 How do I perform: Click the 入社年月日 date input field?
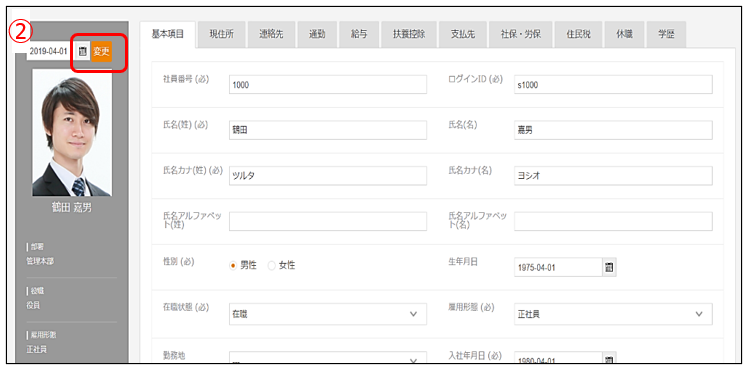(x=558, y=358)
